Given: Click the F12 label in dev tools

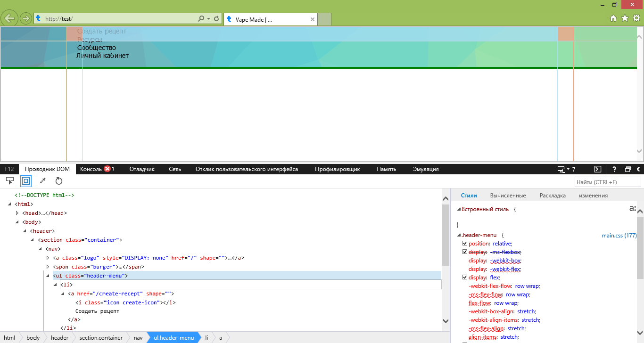Looking at the screenshot, I should coord(9,169).
